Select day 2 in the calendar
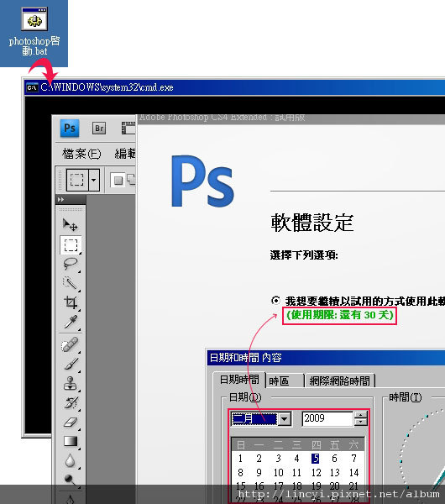This screenshot has width=445, height=504. pos(259,459)
